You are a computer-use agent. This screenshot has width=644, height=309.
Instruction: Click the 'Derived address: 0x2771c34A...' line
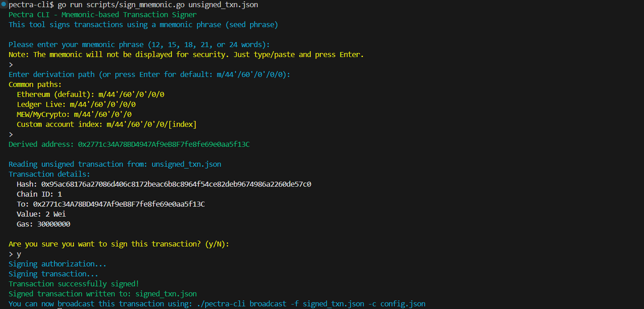point(129,144)
